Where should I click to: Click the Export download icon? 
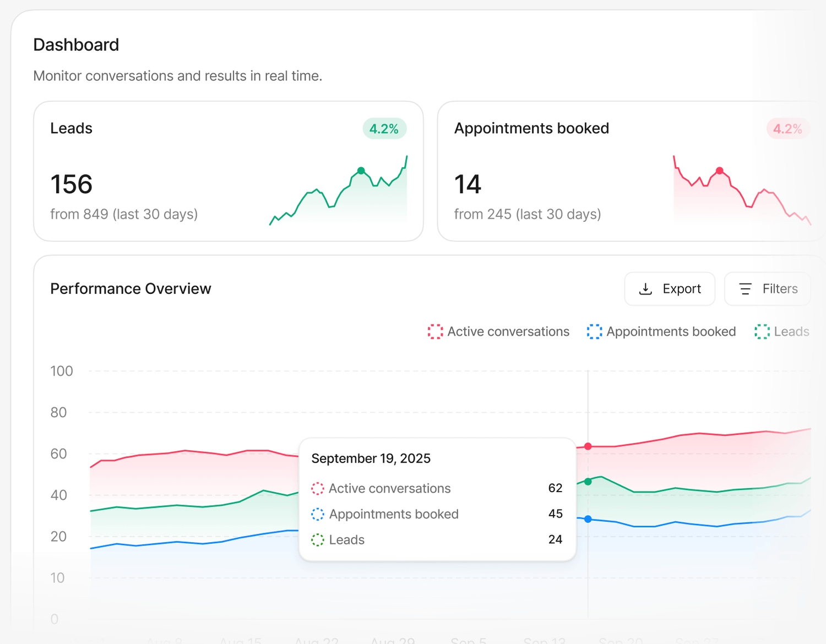coord(645,289)
